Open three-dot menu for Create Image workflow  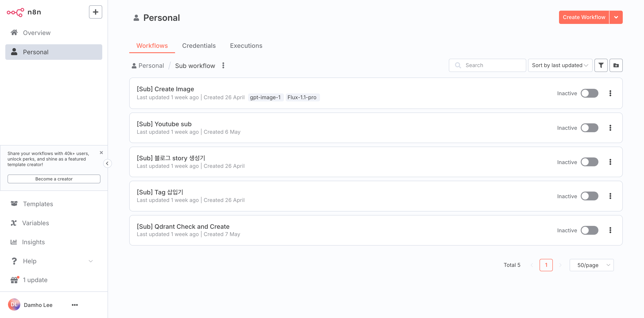[610, 93]
